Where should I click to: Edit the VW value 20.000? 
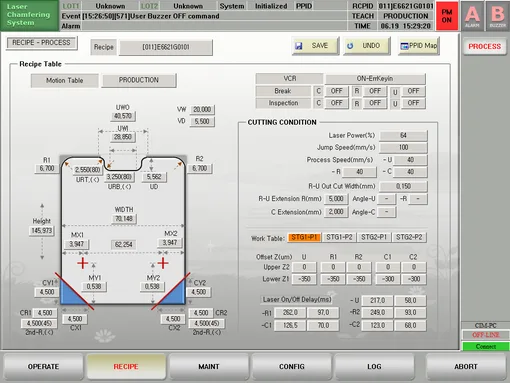202,110
